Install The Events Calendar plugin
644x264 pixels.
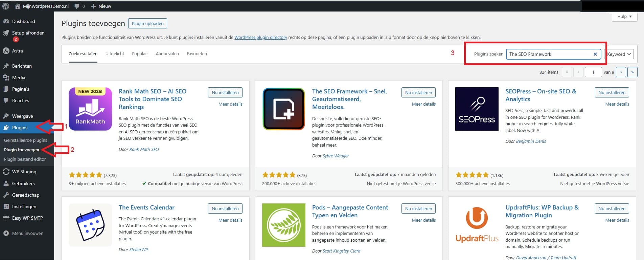pyautogui.click(x=225, y=208)
